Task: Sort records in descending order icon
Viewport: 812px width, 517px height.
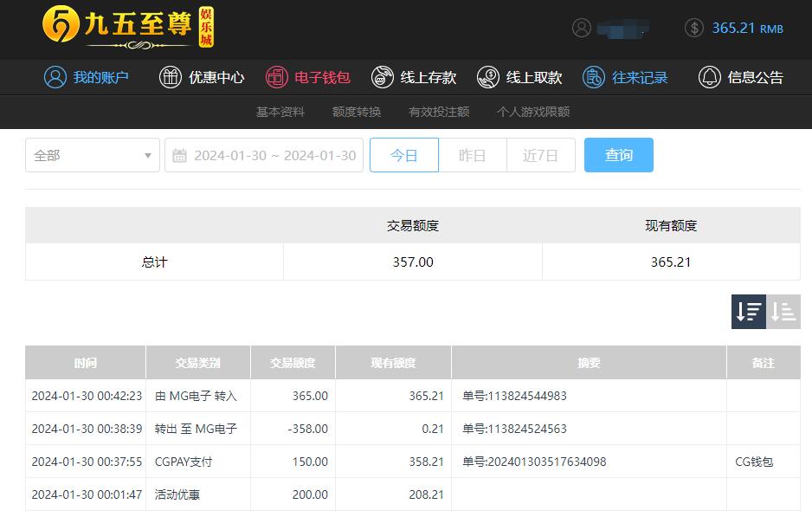Action: [748, 312]
